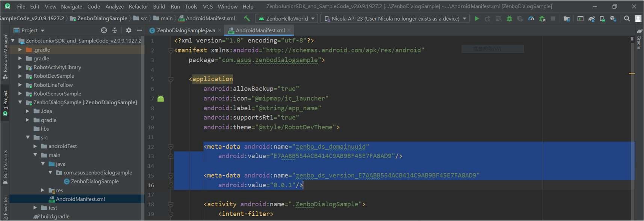
Task: Click the Android icon in gutter line 7
Action: [161, 99]
